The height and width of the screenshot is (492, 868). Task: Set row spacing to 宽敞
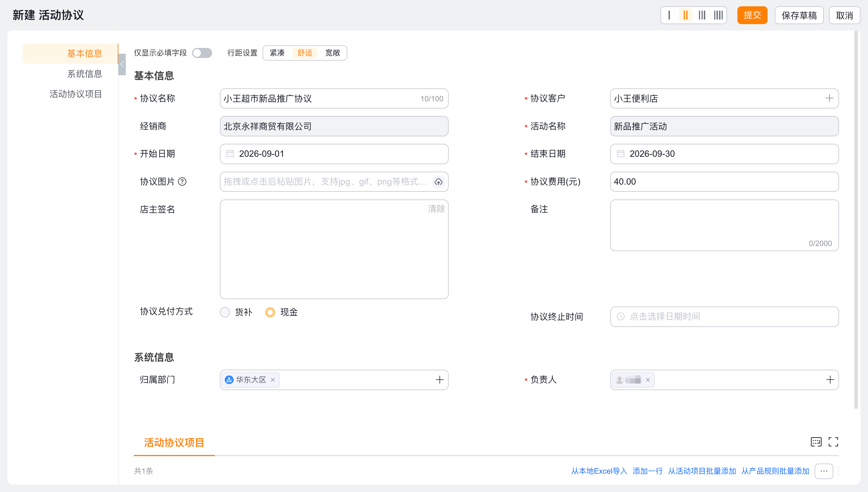[332, 53]
